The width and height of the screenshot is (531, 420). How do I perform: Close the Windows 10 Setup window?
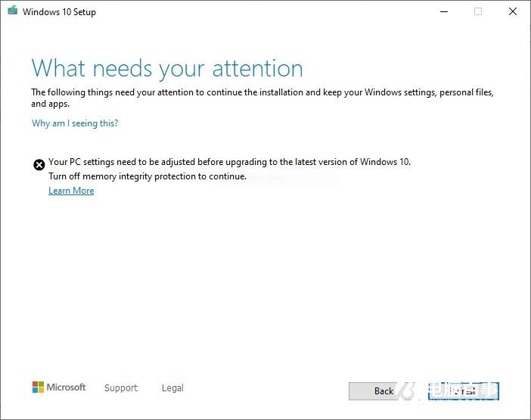click(x=513, y=11)
